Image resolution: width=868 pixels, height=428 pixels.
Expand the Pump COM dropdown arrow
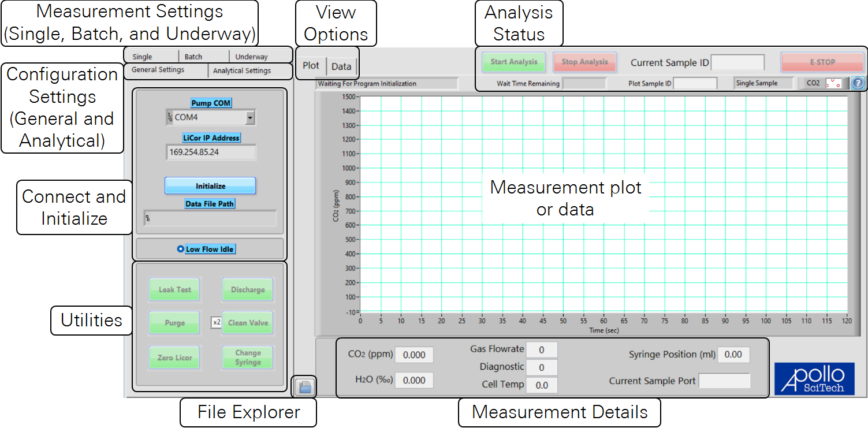(x=249, y=117)
